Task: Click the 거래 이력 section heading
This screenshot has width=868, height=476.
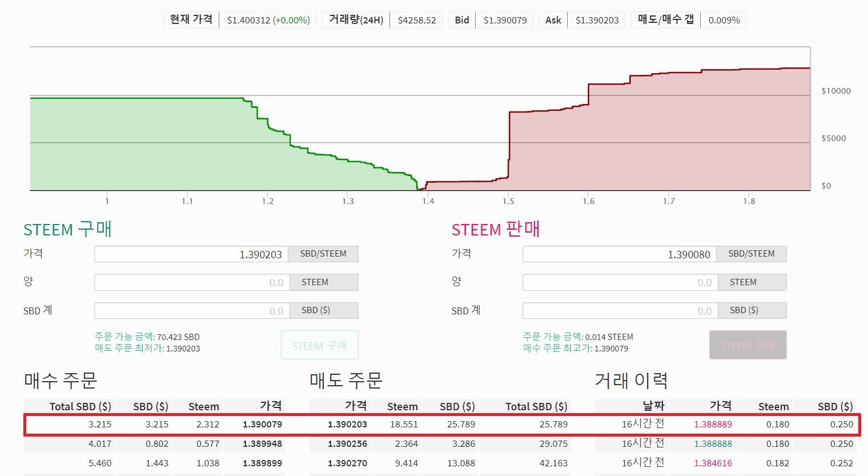Action: click(632, 381)
